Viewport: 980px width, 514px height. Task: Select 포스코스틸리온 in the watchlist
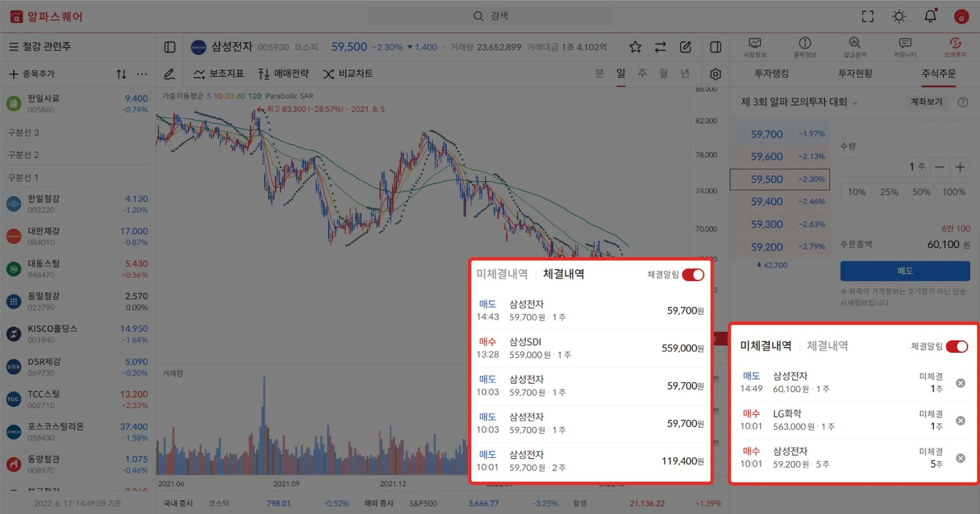[x=77, y=432]
